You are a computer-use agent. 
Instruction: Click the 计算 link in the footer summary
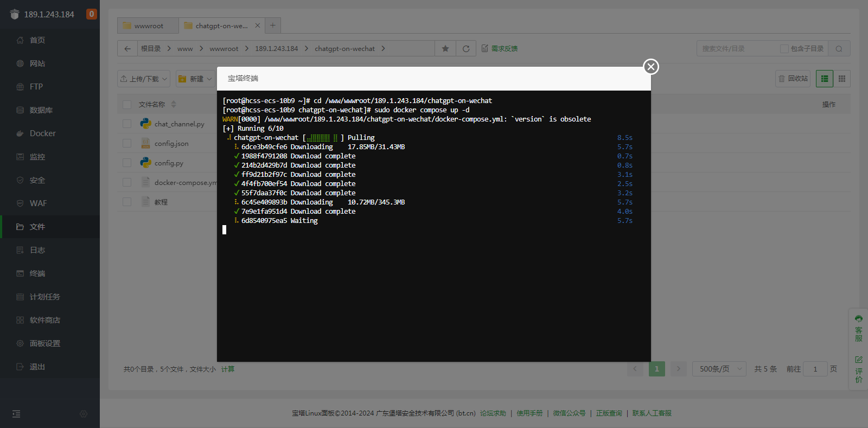point(228,369)
